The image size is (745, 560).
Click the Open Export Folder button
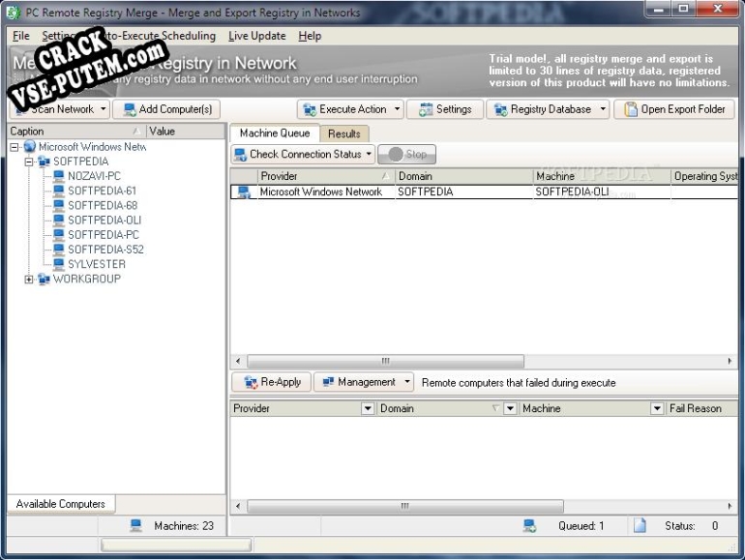click(674, 109)
